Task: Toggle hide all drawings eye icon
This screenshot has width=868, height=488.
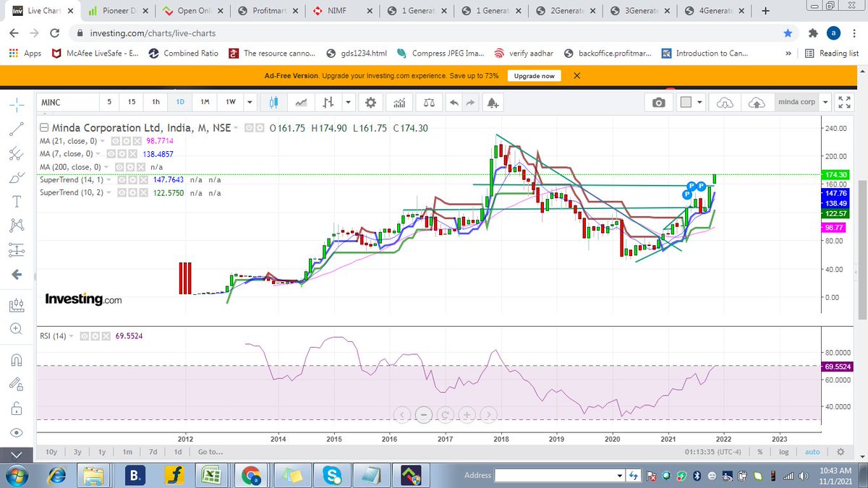Action: 17,432
